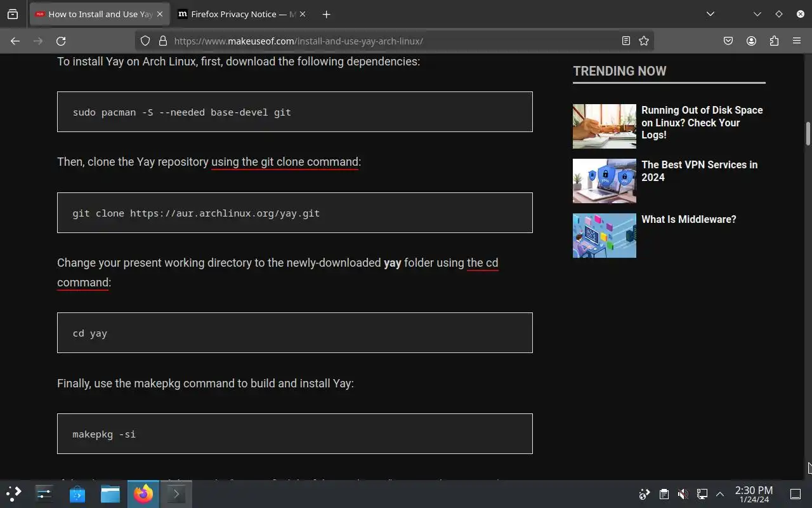Open Konsole terminal from taskbar
The height and width of the screenshot is (508, 812).
(x=176, y=493)
